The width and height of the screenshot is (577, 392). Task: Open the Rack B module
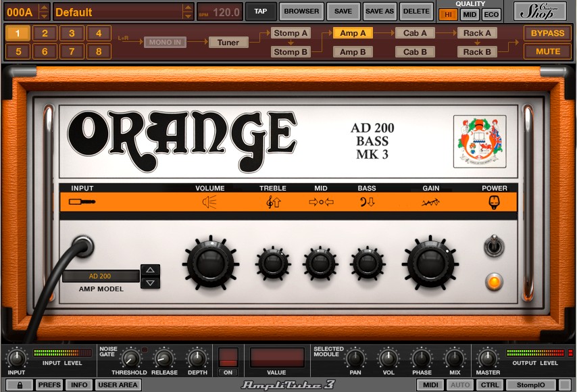point(477,52)
